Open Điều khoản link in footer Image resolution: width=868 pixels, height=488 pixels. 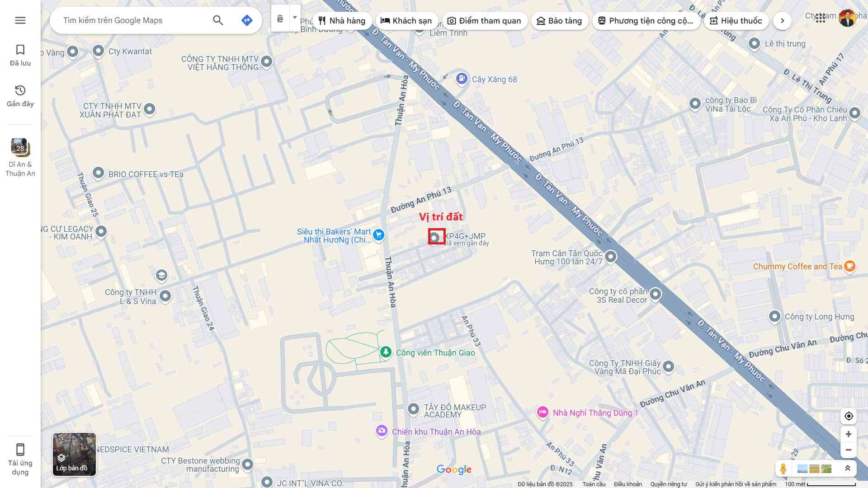(627, 484)
